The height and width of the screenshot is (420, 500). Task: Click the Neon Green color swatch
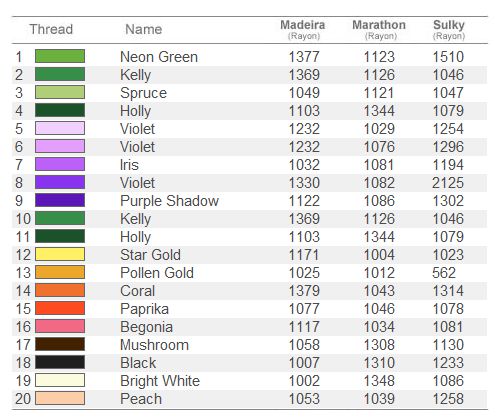(60, 56)
